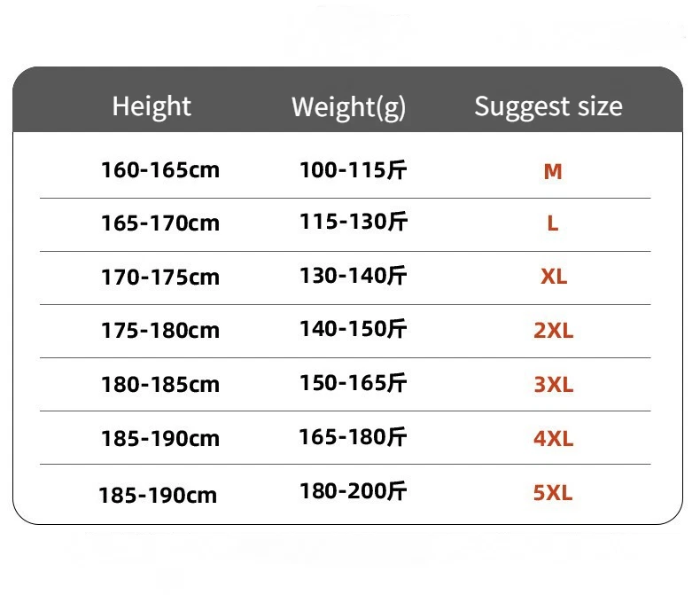Select the 180-185cm height cell
700x595 pixels.
[x=159, y=385]
